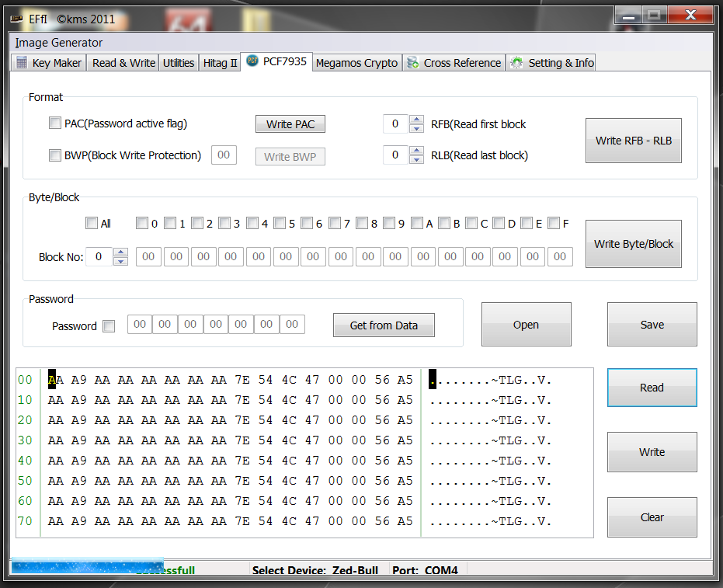Check the byte A checkbox

click(x=417, y=223)
